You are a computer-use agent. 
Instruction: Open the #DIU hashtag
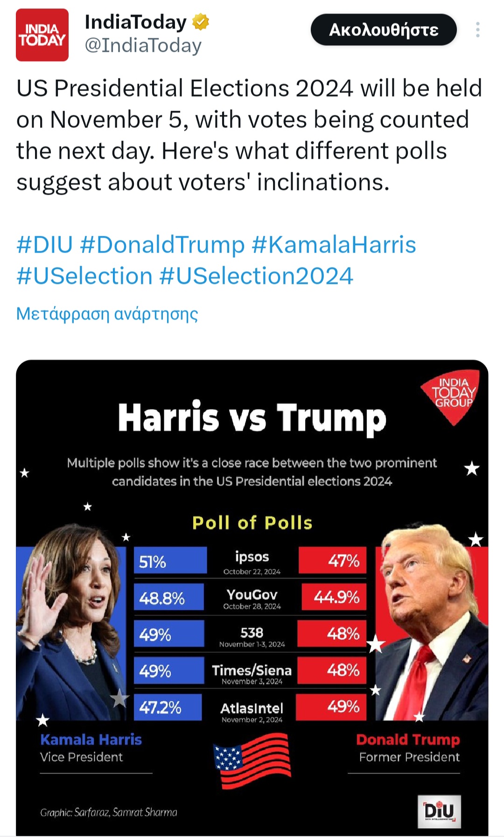coord(45,245)
